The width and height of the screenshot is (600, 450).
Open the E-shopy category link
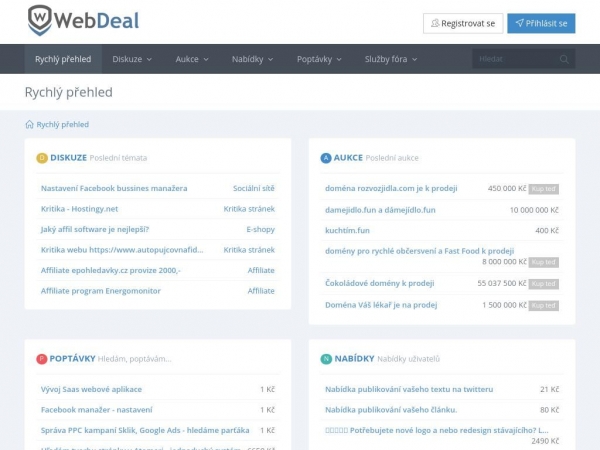[x=261, y=229]
